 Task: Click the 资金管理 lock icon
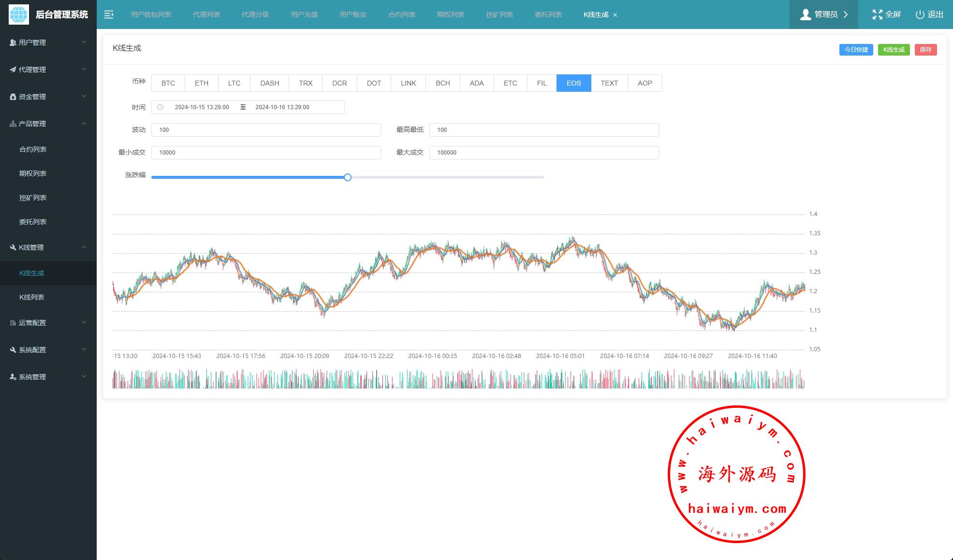pos(13,97)
